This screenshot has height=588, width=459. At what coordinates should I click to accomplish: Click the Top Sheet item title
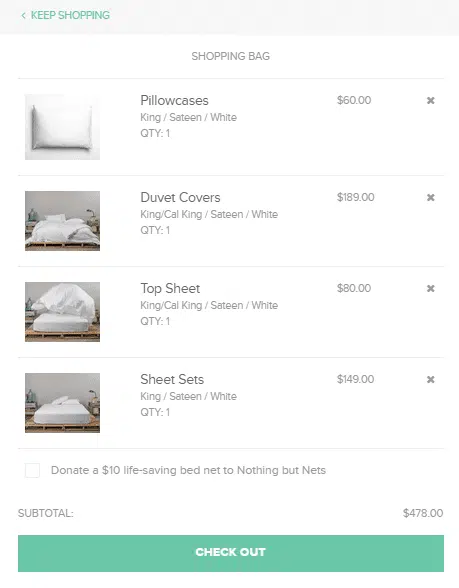click(x=170, y=288)
